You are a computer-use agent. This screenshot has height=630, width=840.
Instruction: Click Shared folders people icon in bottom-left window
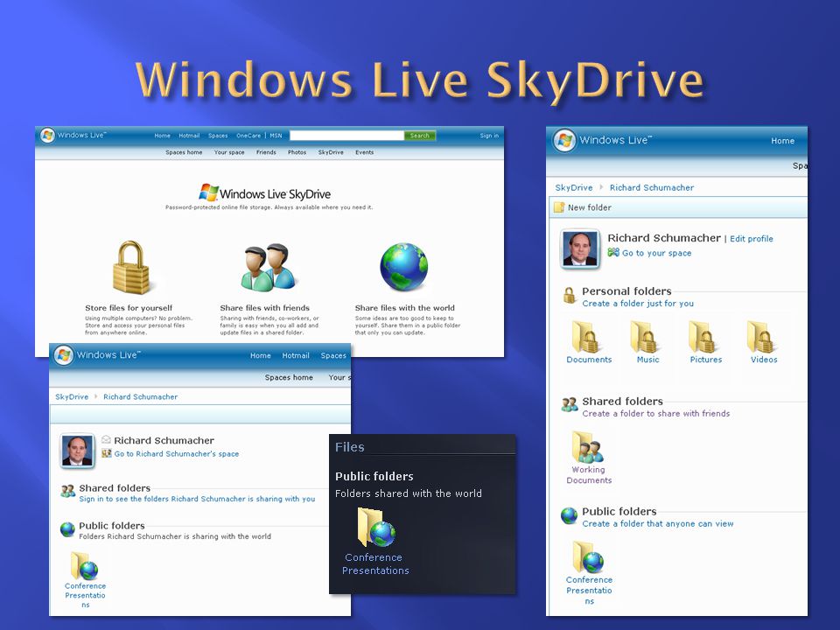click(x=68, y=491)
